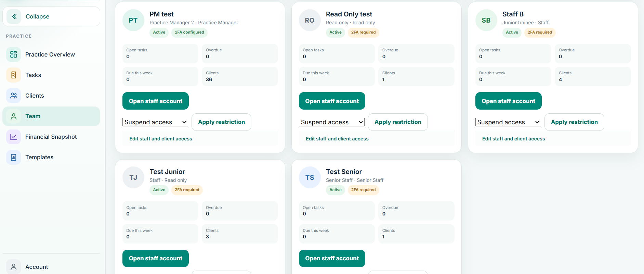
Task: Click the Collapse sidebar chevron icon
Action: pos(14,16)
